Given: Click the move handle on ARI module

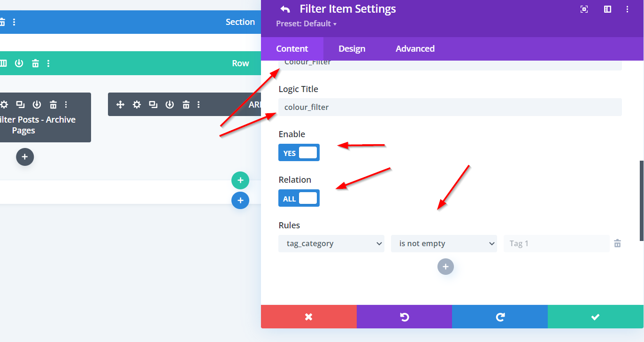Looking at the screenshot, I should pyautogui.click(x=120, y=104).
